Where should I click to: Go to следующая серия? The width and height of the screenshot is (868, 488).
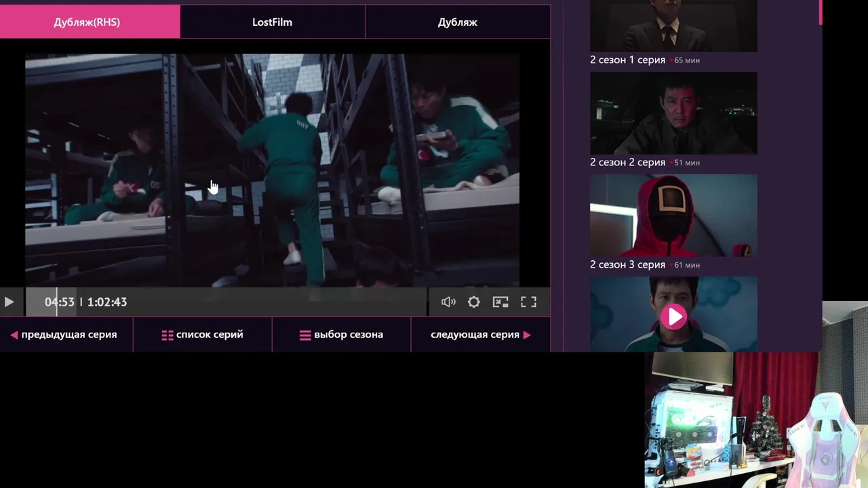tap(481, 335)
